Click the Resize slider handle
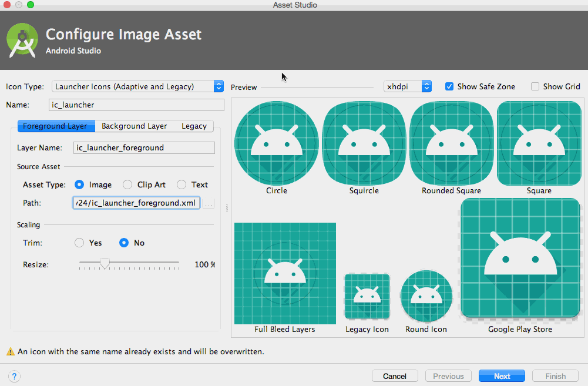The width and height of the screenshot is (588, 386). 105,264
